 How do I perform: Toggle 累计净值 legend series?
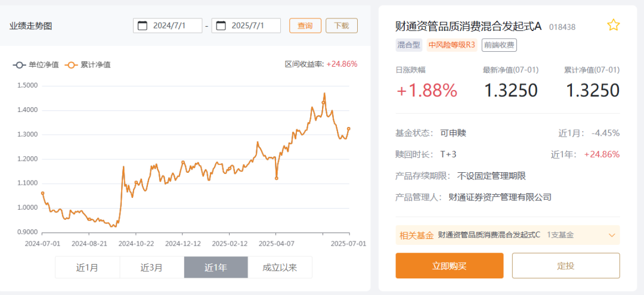click(x=88, y=64)
